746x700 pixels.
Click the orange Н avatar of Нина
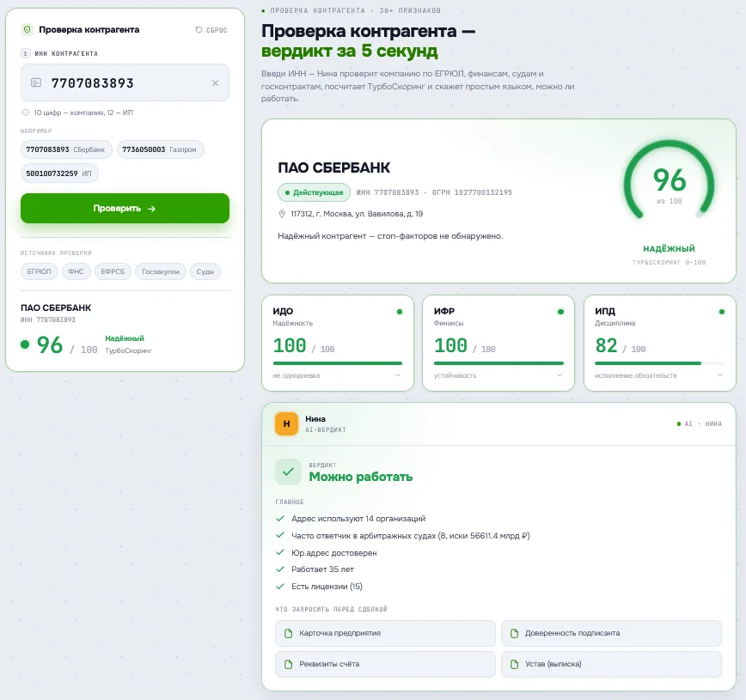pyautogui.click(x=286, y=423)
